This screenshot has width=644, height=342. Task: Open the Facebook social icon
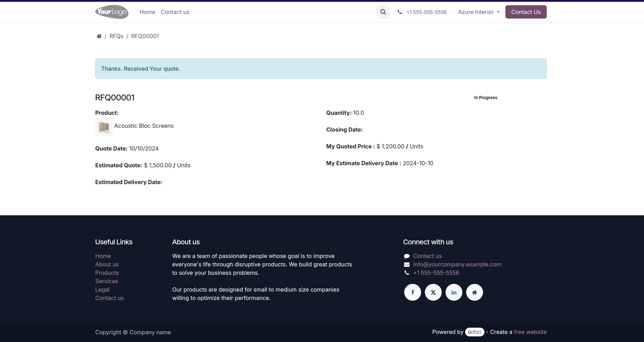[x=413, y=292]
